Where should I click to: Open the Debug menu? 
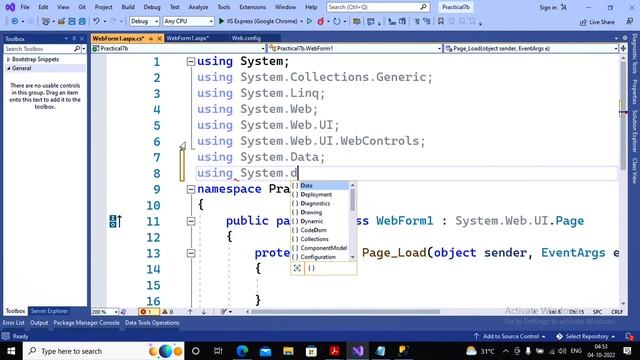pyautogui.click(x=152, y=7)
